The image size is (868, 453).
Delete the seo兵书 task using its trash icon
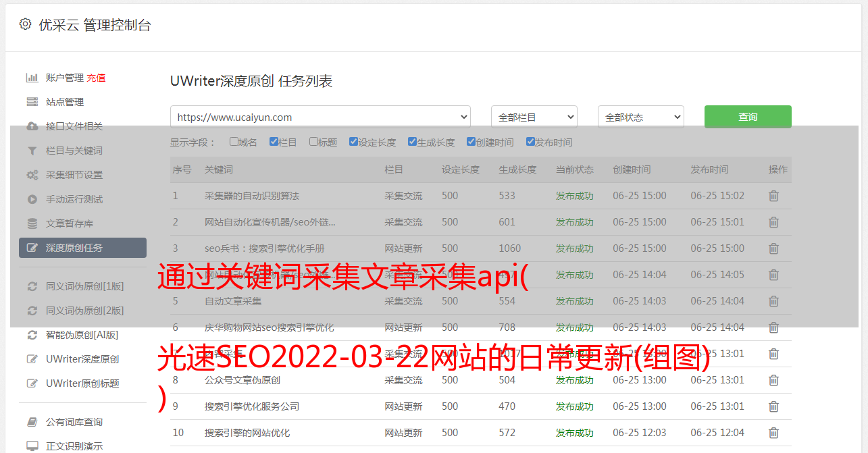[774, 248]
